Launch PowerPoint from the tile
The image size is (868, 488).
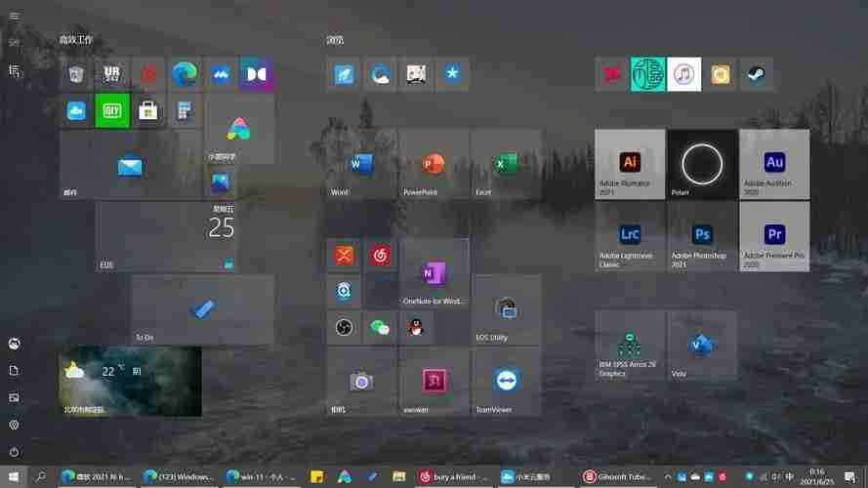(x=434, y=164)
